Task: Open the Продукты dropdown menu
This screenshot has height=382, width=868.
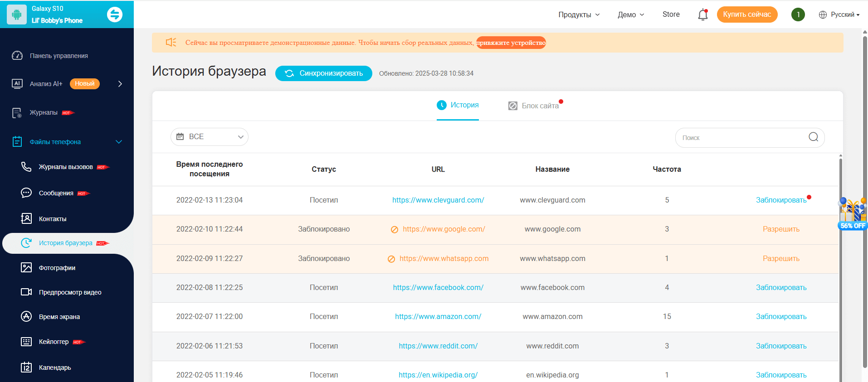Action: click(579, 15)
